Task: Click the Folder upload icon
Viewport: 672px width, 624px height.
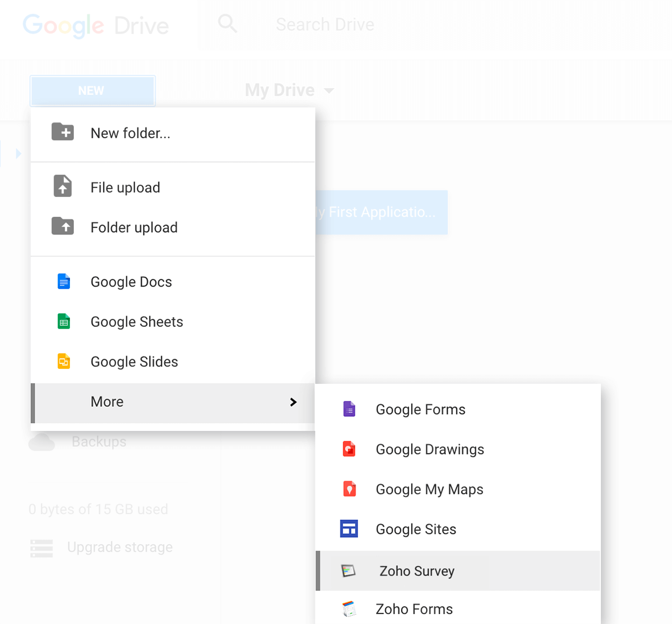Action: [62, 226]
